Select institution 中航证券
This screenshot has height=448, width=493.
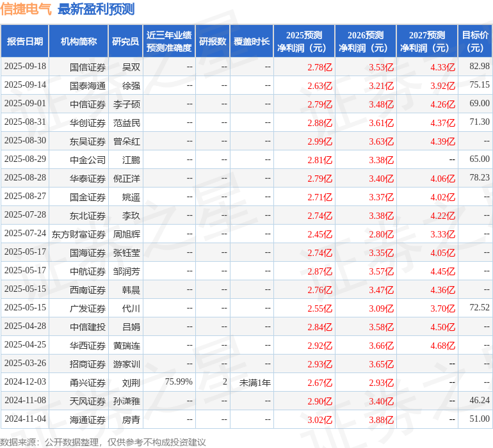pyautogui.click(x=88, y=271)
